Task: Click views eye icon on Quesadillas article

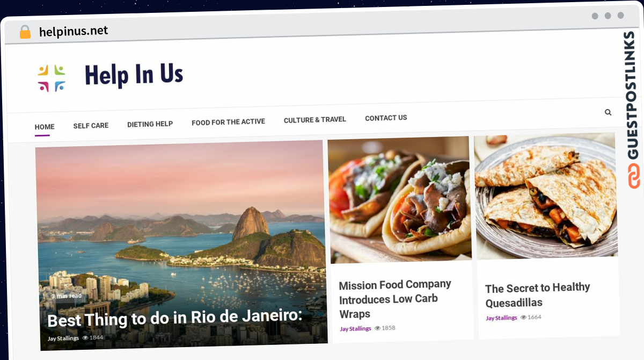Action: tap(523, 317)
